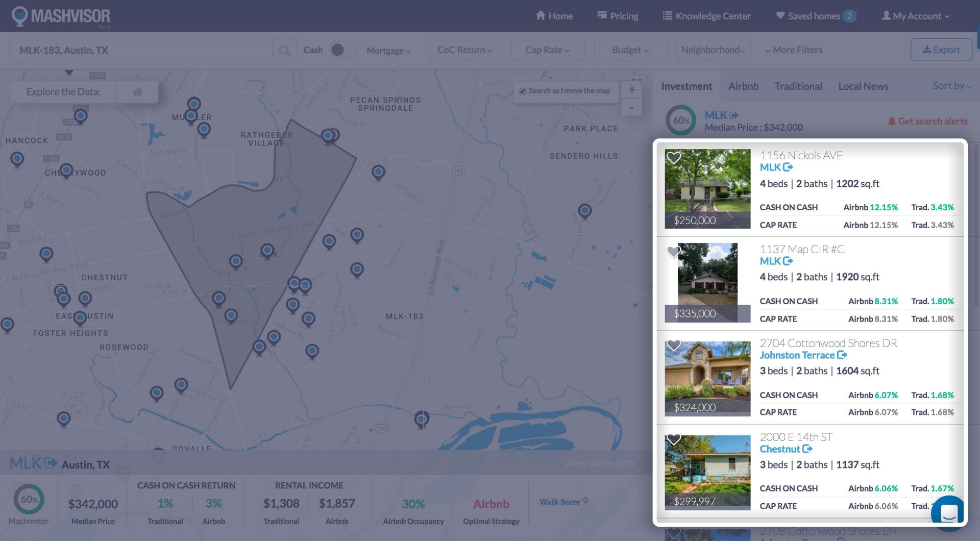Expand the Neighborhood filter dropdown
Image resolution: width=980 pixels, height=541 pixels.
pyautogui.click(x=713, y=50)
